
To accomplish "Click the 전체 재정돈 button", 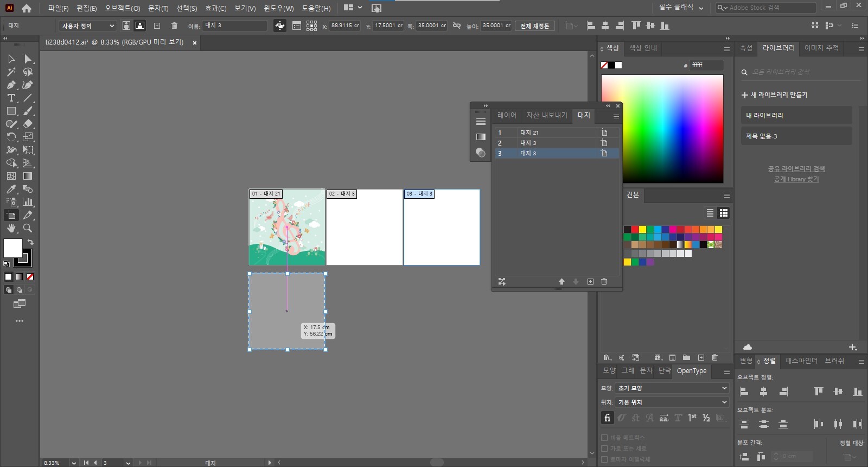I will pyautogui.click(x=534, y=26).
